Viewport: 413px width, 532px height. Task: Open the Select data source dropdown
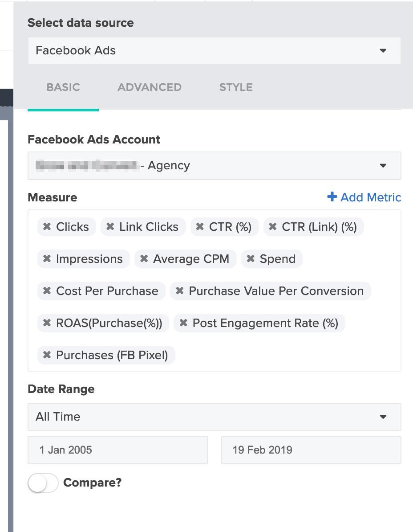pyautogui.click(x=214, y=51)
